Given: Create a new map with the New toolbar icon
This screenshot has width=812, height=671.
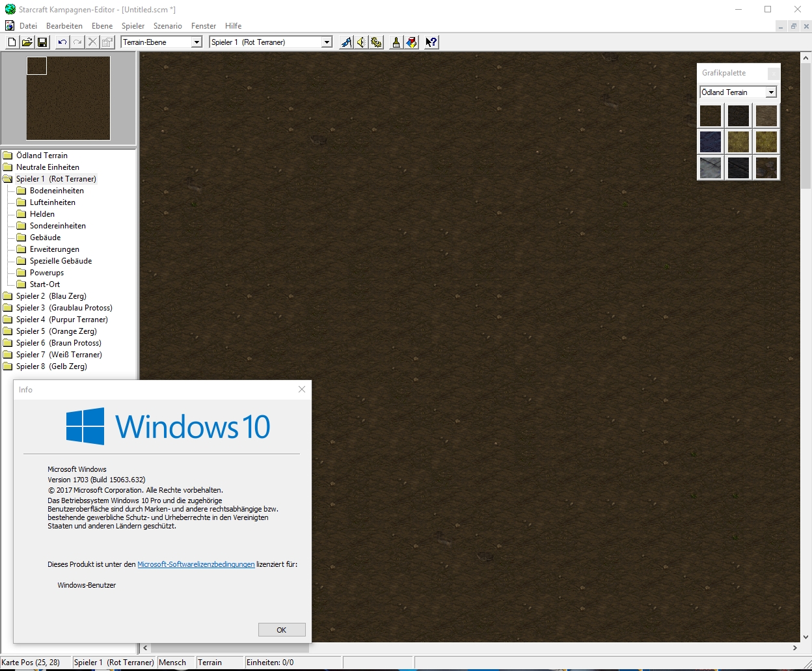Looking at the screenshot, I should [12, 42].
